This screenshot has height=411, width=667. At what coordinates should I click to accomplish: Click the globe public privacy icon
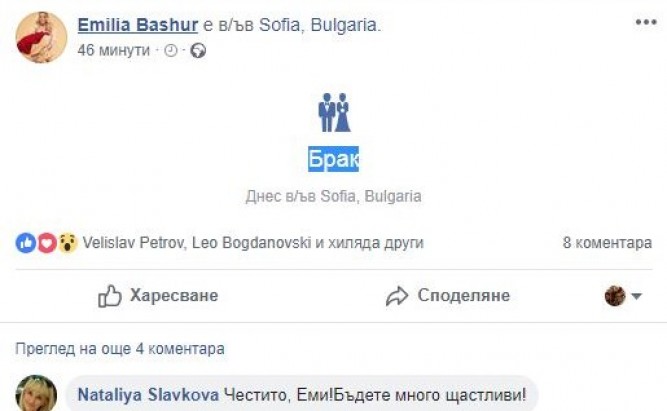tap(198, 51)
